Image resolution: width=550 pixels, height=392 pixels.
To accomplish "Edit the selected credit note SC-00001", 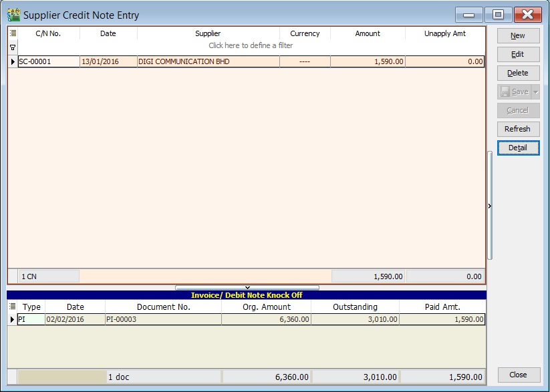I will [x=518, y=54].
